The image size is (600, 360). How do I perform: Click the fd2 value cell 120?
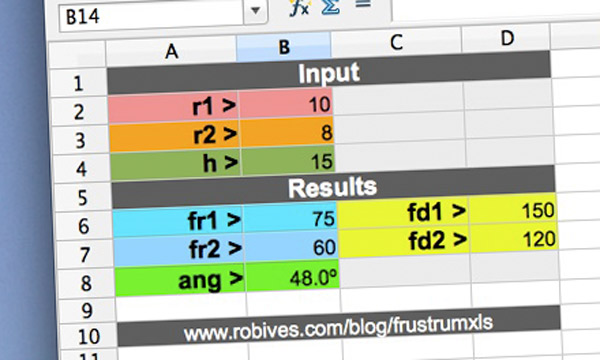[514, 238]
